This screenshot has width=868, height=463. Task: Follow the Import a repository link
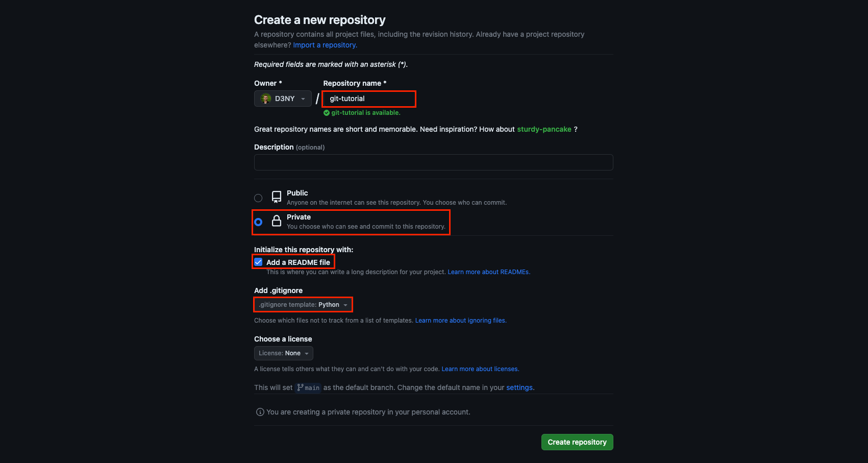(325, 45)
